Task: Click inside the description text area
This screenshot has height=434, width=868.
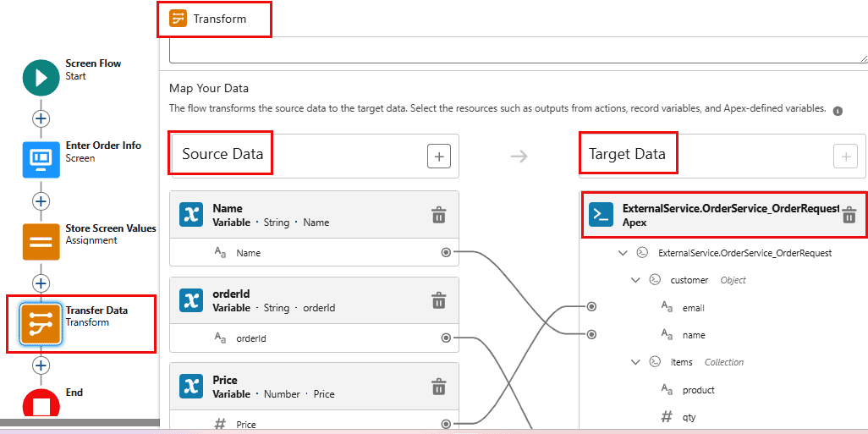Action: tap(518, 50)
